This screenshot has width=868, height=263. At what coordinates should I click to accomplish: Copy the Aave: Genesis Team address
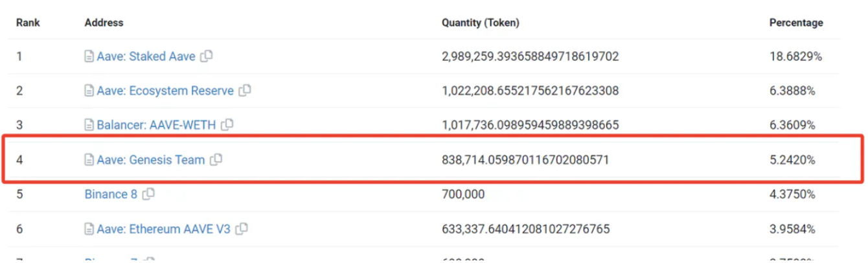click(216, 159)
